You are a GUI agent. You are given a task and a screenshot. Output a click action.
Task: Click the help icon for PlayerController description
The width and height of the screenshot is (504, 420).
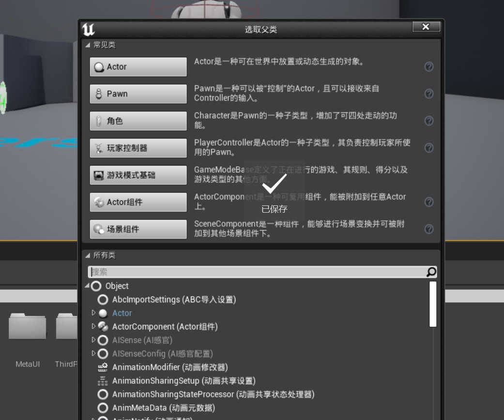tap(428, 148)
